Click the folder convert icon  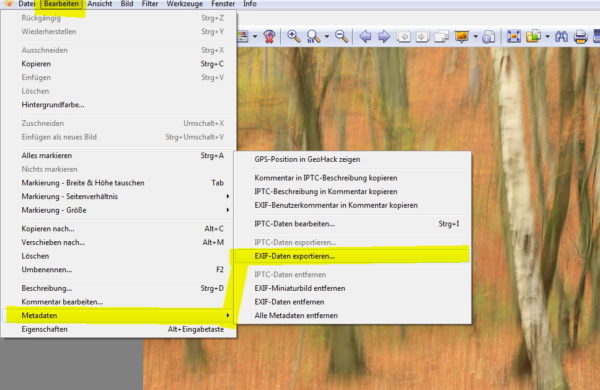pos(533,37)
